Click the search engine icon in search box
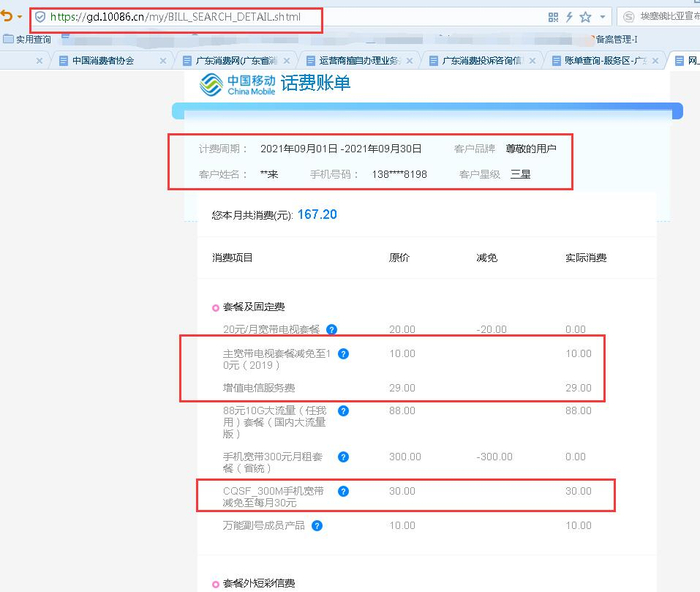Screen dimensions: 700x592 click(x=629, y=17)
